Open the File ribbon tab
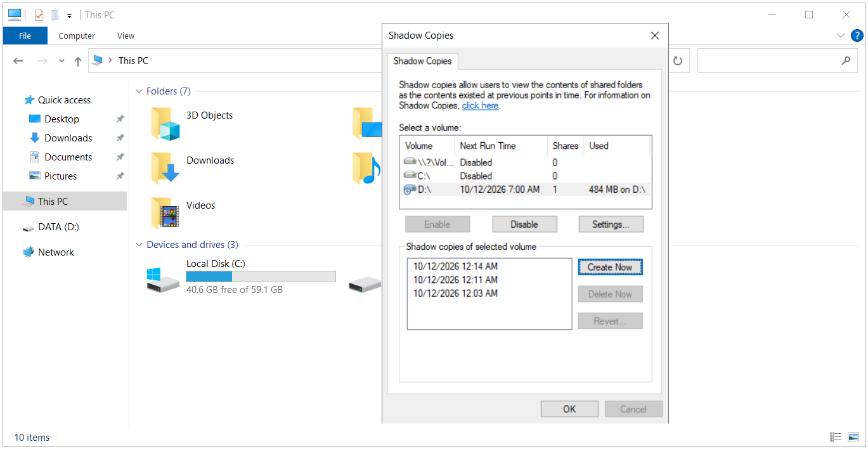This screenshot has height=449, width=868. tap(25, 36)
